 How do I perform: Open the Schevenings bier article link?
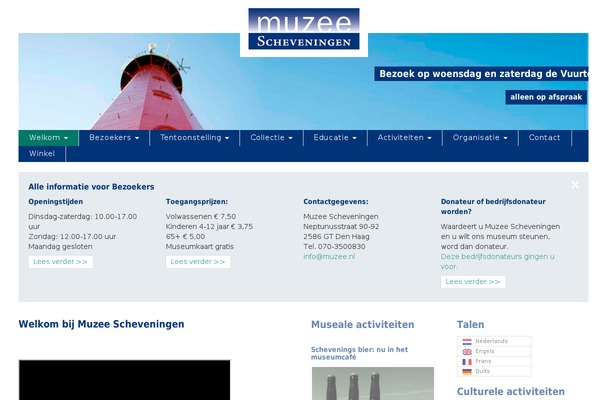tap(359, 353)
